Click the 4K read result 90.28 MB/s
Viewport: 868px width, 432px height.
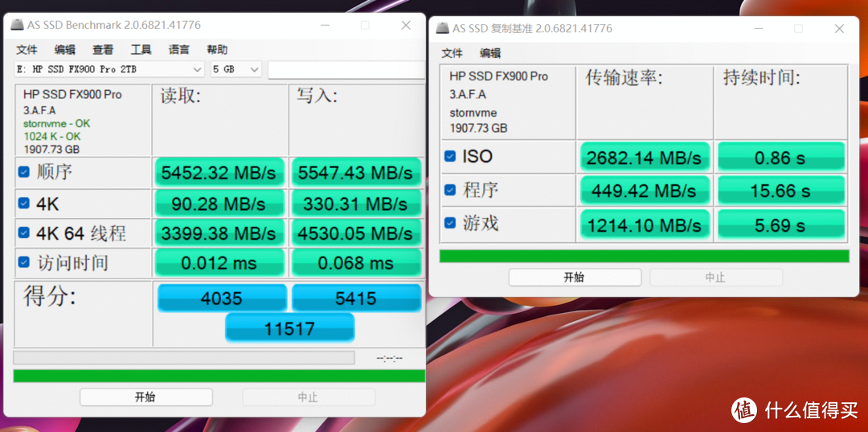(219, 204)
